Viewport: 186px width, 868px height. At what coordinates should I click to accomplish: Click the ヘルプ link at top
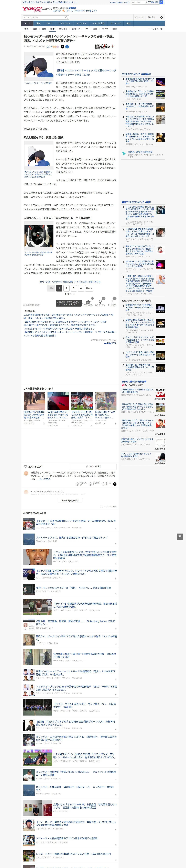[127, 2]
